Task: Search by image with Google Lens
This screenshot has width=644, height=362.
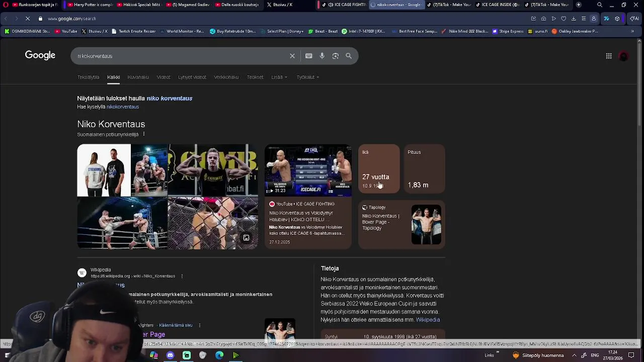Action: tap(336, 56)
